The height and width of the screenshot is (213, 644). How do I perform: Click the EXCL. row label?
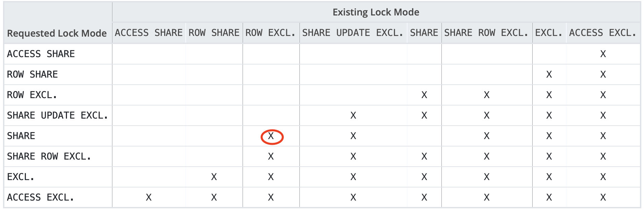pos(21,177)
